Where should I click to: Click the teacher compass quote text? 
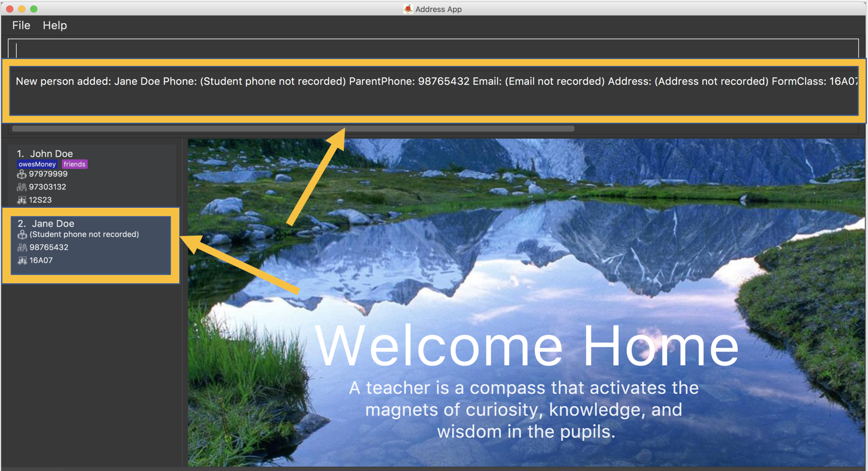tap(524, 410)
